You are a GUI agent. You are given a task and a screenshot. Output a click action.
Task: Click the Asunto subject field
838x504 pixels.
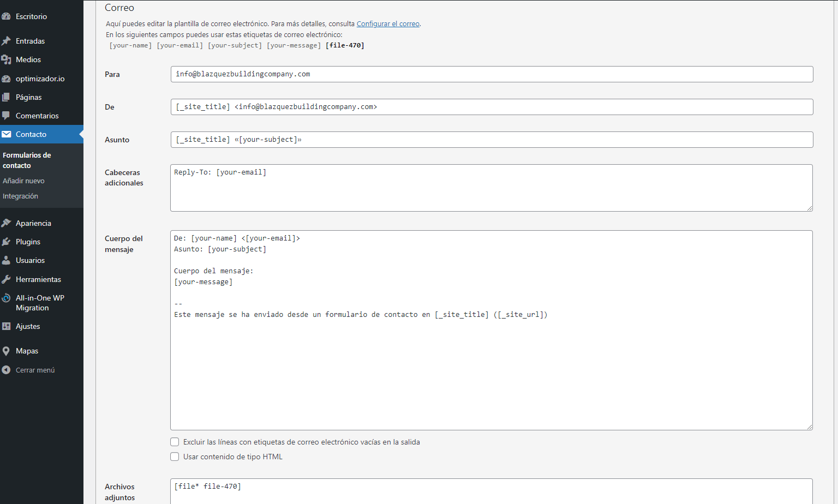point(492,140)
